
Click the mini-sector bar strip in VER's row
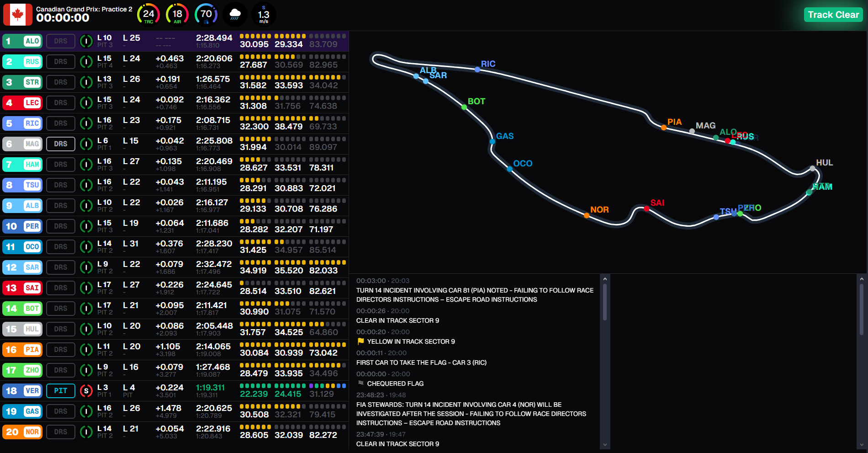tap(293, 386)
